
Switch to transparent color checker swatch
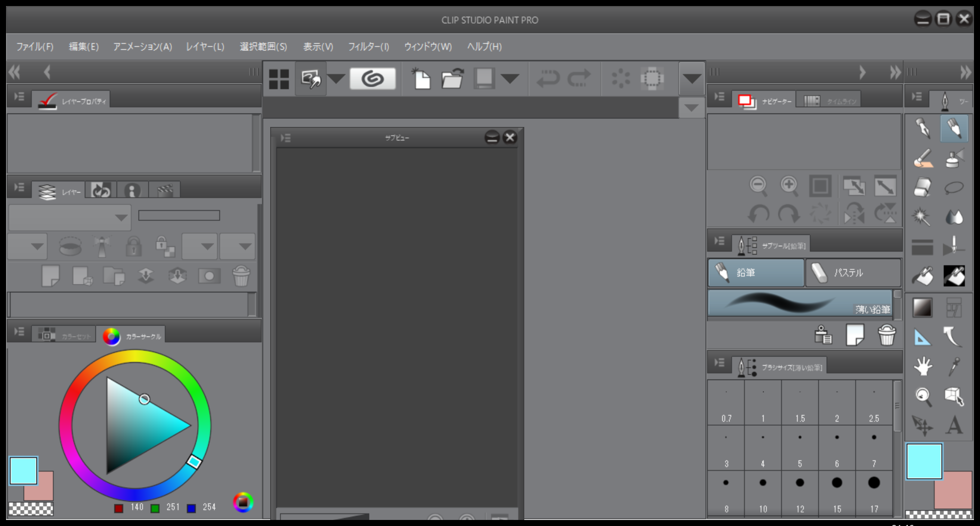[31, 509]
